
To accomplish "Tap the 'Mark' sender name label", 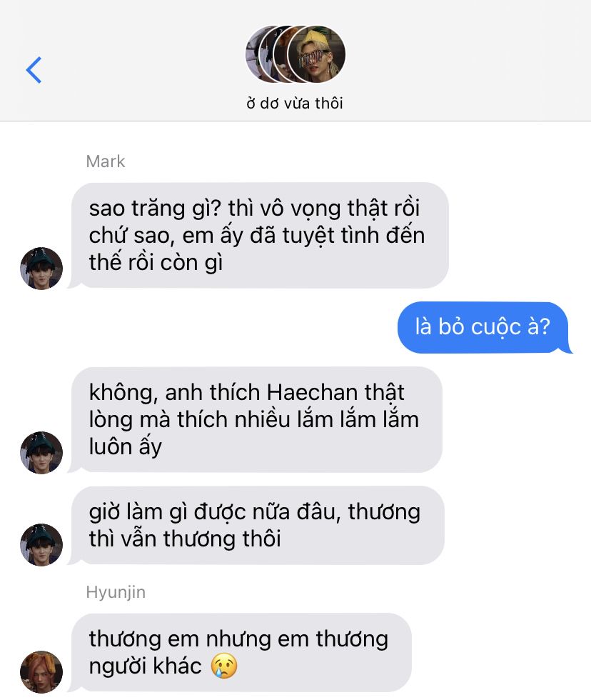I will (105, 161).
